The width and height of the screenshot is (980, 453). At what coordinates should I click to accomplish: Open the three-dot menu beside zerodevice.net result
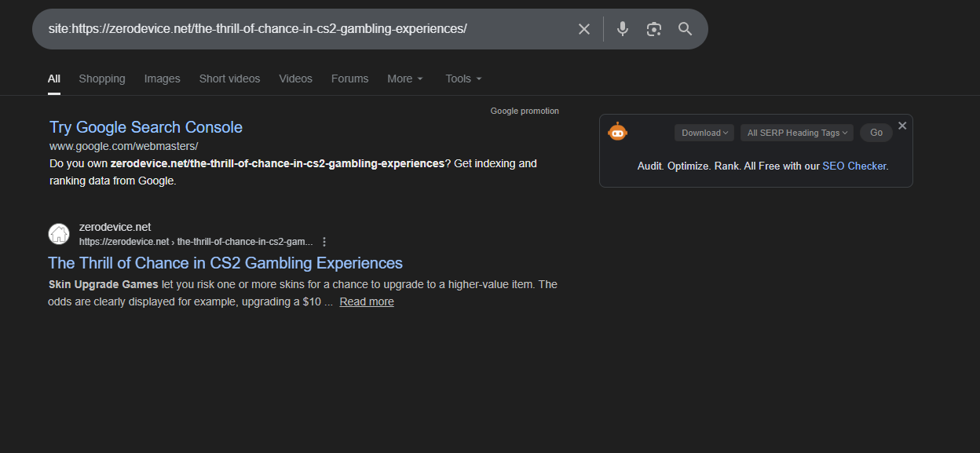pos(324,242)
